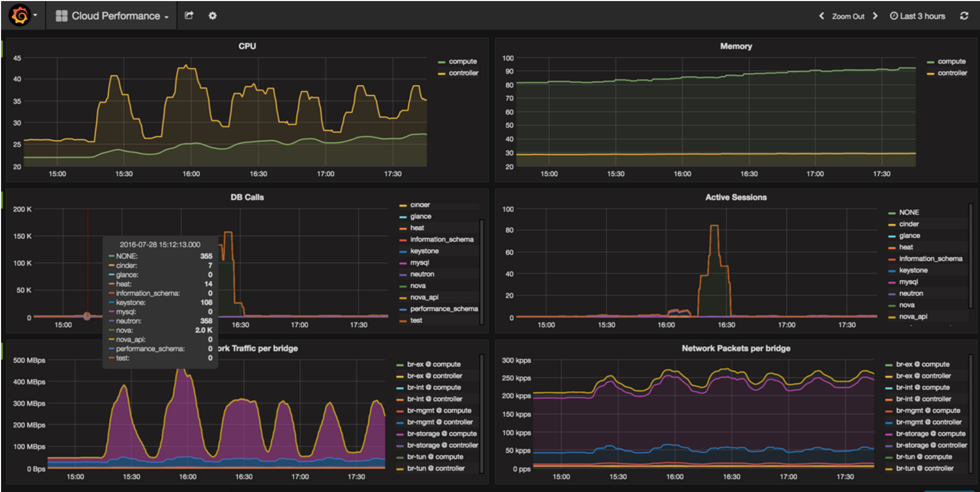The height and width of the screenshot is (492, 980).
Task: Open dashboard settings gear icon
Action: 213,16
